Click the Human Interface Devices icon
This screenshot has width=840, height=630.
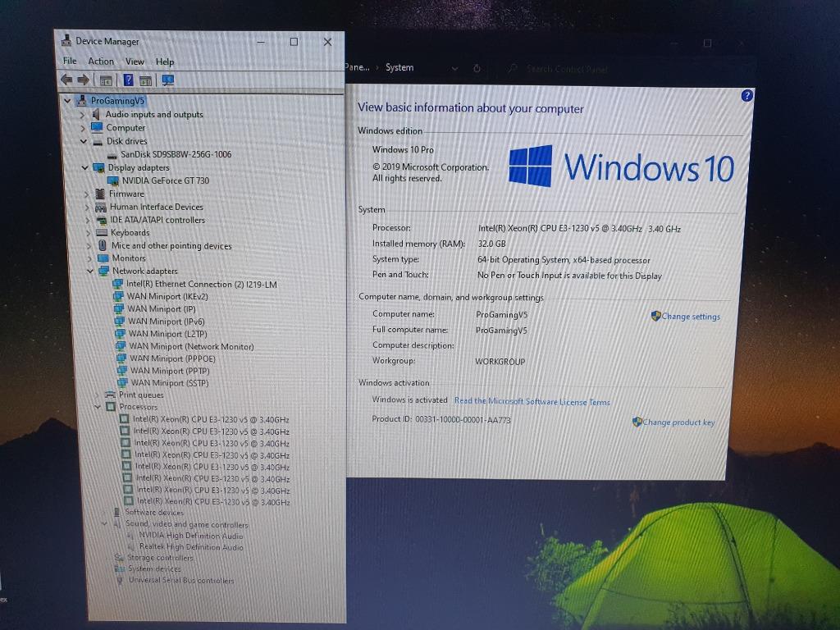point(101,207)
